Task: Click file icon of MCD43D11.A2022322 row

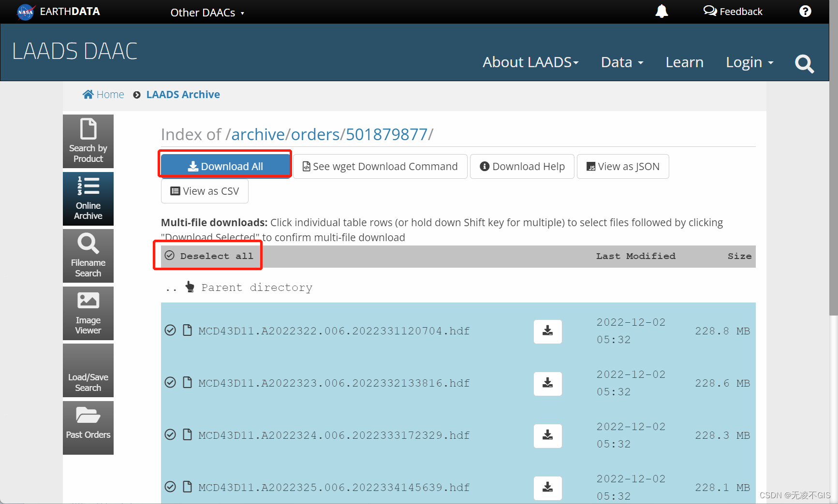Action: [188, 331]
